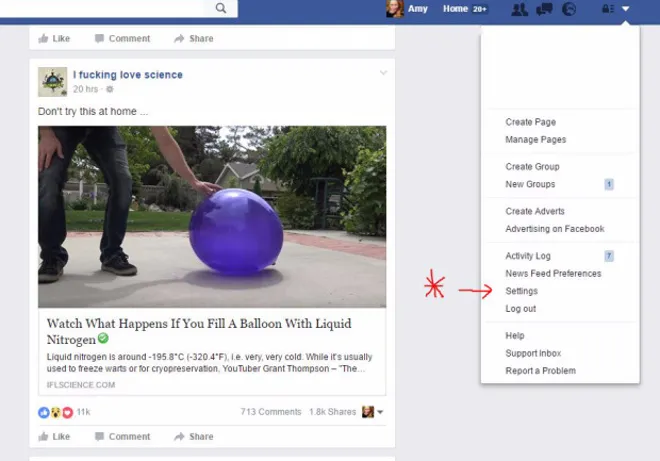This screenshot has width=660, height=461.
Task: Open Notifications globe icon
Action: (569, 9)
